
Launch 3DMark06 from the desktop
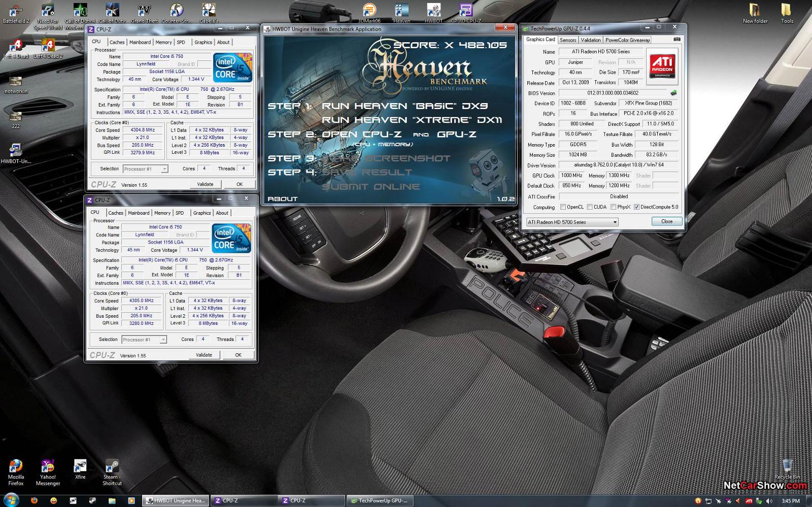[x=369, y=13]
